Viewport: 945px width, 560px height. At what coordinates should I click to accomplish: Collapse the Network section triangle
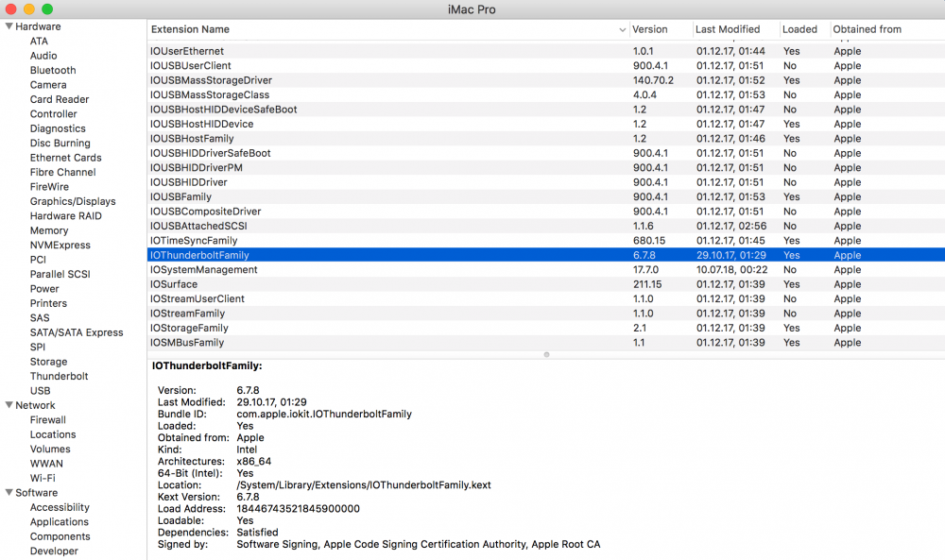(x=9, y=405)
